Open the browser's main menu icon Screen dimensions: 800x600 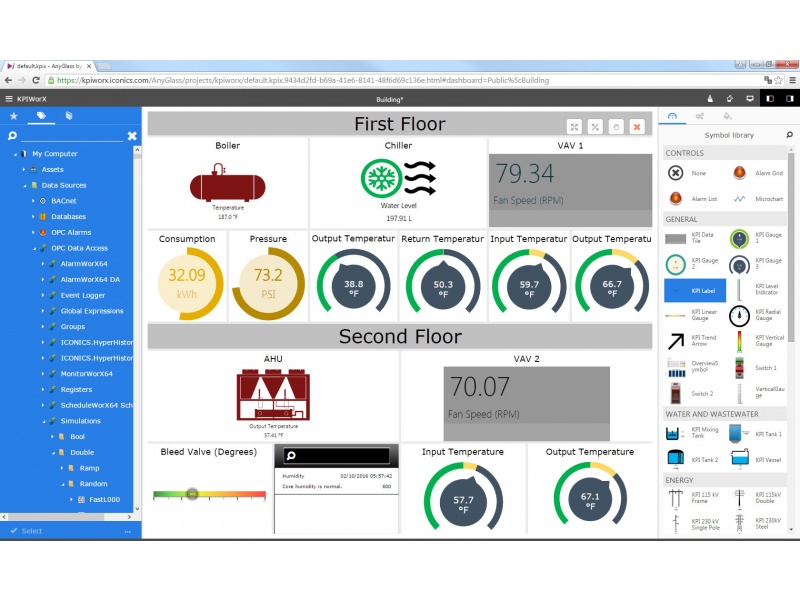[792, 80]
